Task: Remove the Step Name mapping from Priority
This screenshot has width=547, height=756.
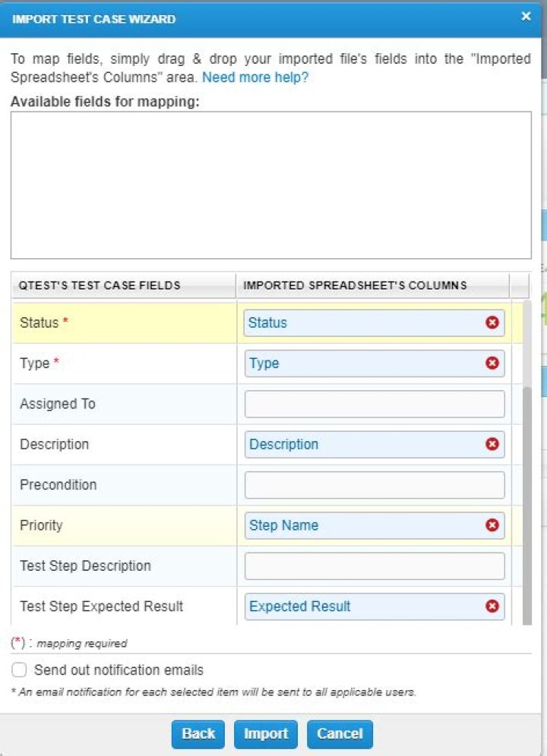Action: click(492, 525)
